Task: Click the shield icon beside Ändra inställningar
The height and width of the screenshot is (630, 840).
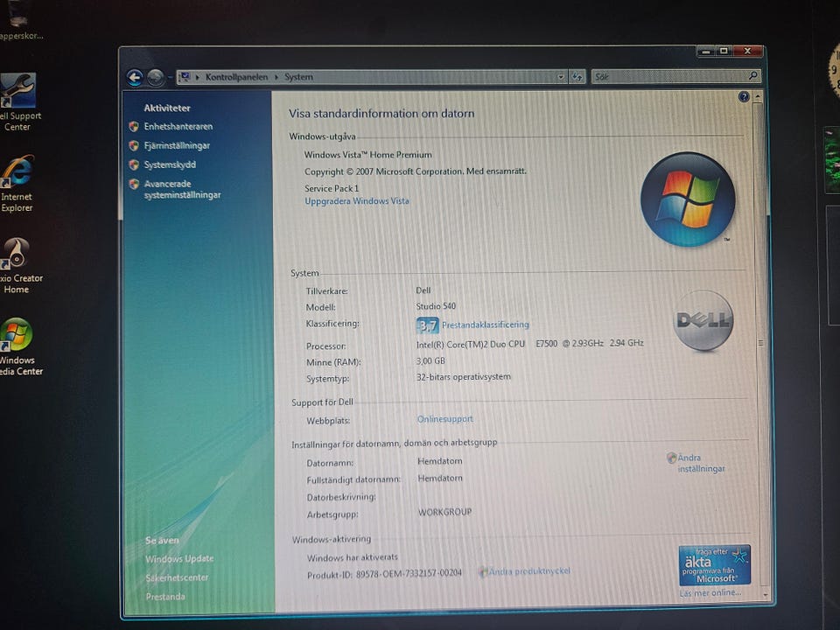Action: 672,458
